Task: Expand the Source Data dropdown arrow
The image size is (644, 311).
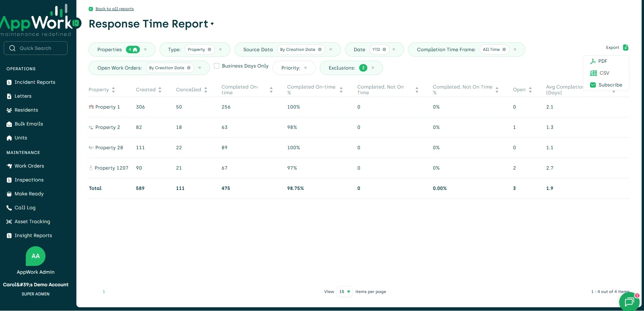Action: click(x=331, y=50)
